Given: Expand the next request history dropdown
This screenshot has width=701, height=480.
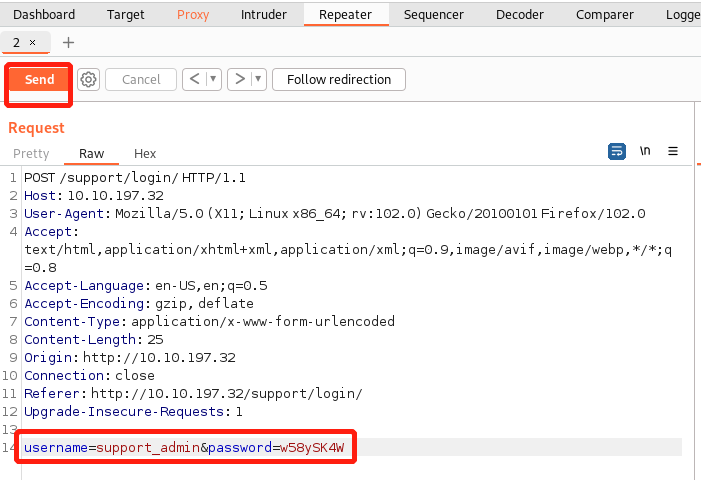Looking at the screenshot, I should tap(258, 80).
